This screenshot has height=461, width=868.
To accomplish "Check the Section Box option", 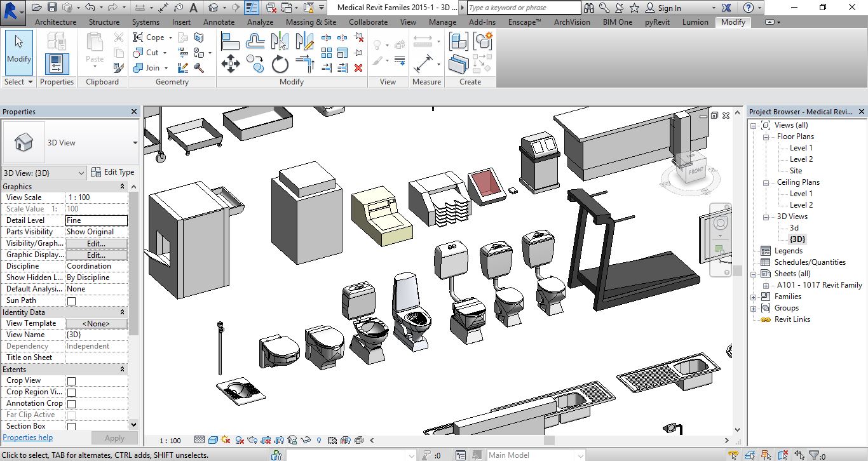I will tap(71, 427).
